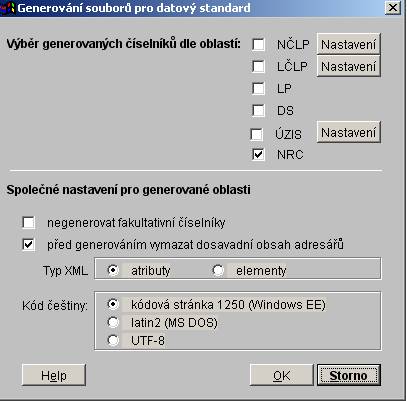407x401 pixels.
Task: Open Nastavení for ÚZIS
Action: [x=348, y=132]
